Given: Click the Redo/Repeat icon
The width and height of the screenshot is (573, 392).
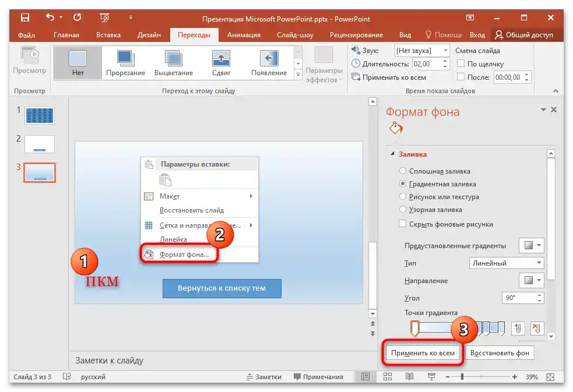Looking at the screenshot, I should 77,17.
